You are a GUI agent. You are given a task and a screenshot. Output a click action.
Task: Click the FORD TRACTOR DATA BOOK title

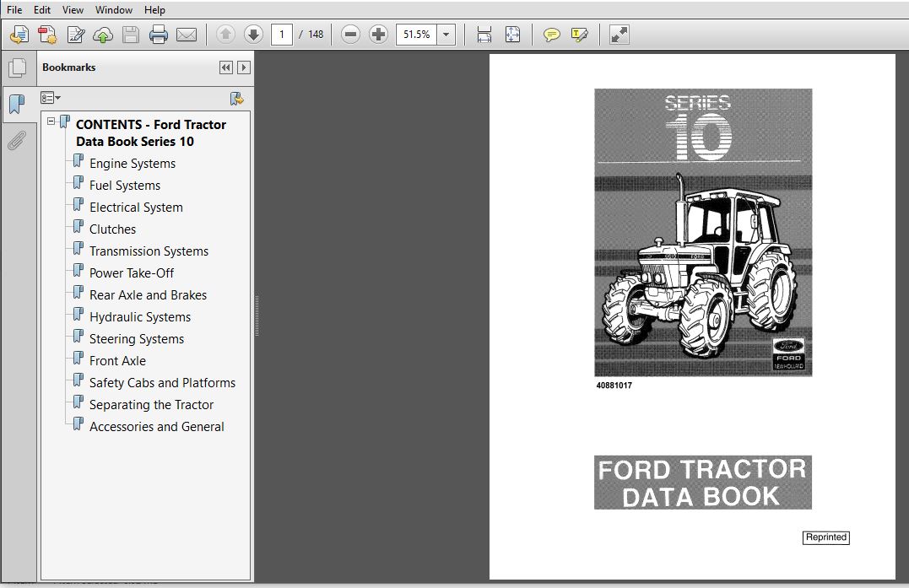click(x=702, y=483)
